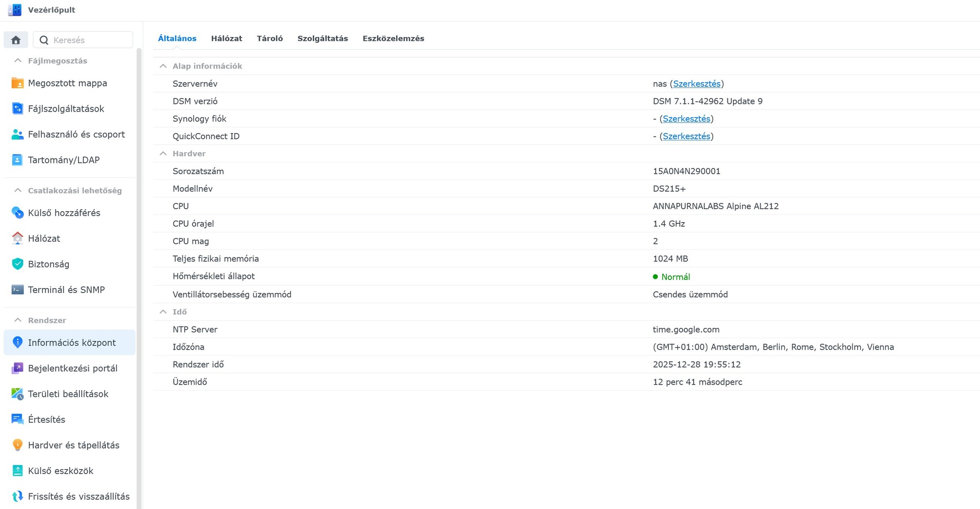Click Szerkesztés link for QuickConnect ID
Image resolution: width=980 pixels, height=509 pixels.
tap(686, 137)
